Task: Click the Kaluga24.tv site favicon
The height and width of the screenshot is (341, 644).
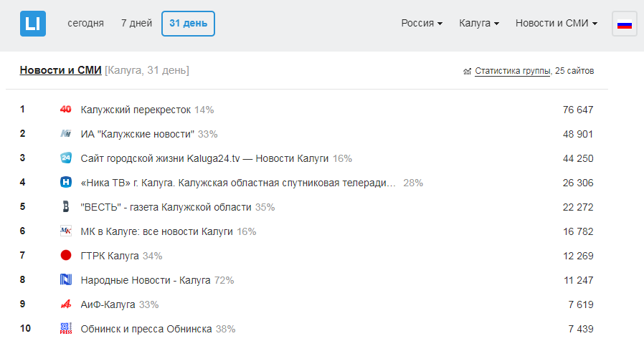Action: tap(66, 158)
